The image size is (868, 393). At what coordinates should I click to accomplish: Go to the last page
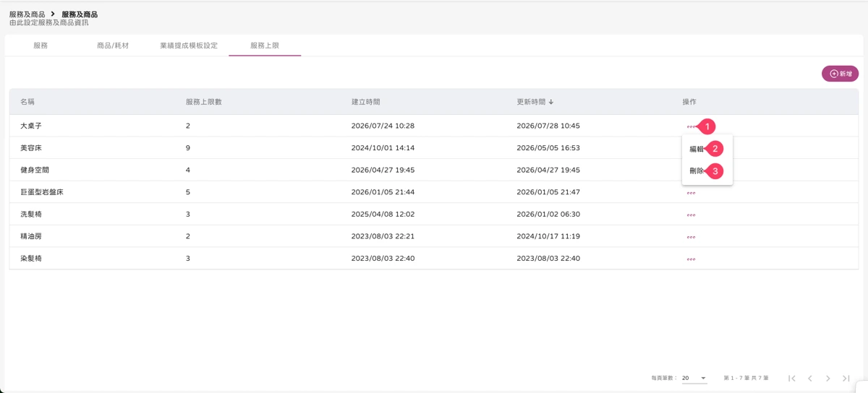[x=846, y=379]
